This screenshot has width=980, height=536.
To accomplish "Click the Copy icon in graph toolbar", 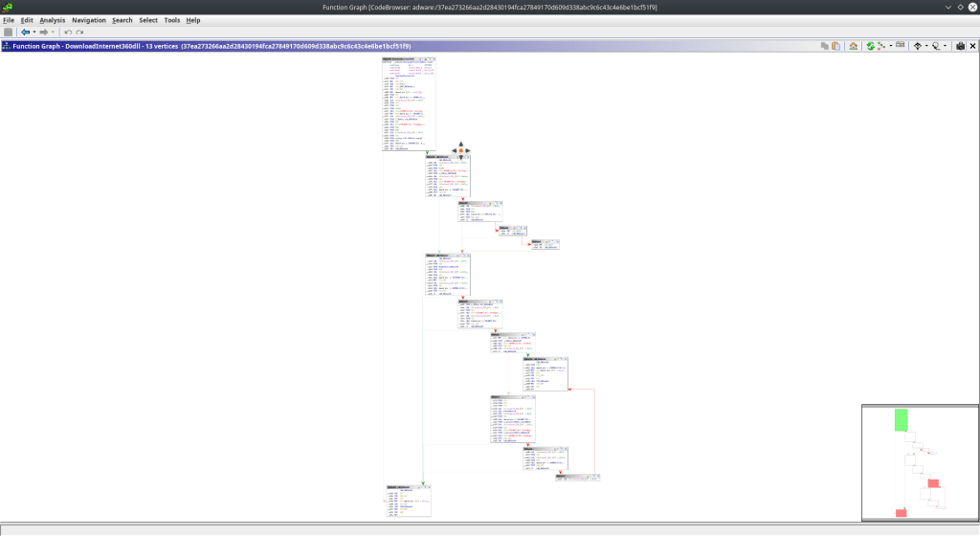I will coord(824,46).
